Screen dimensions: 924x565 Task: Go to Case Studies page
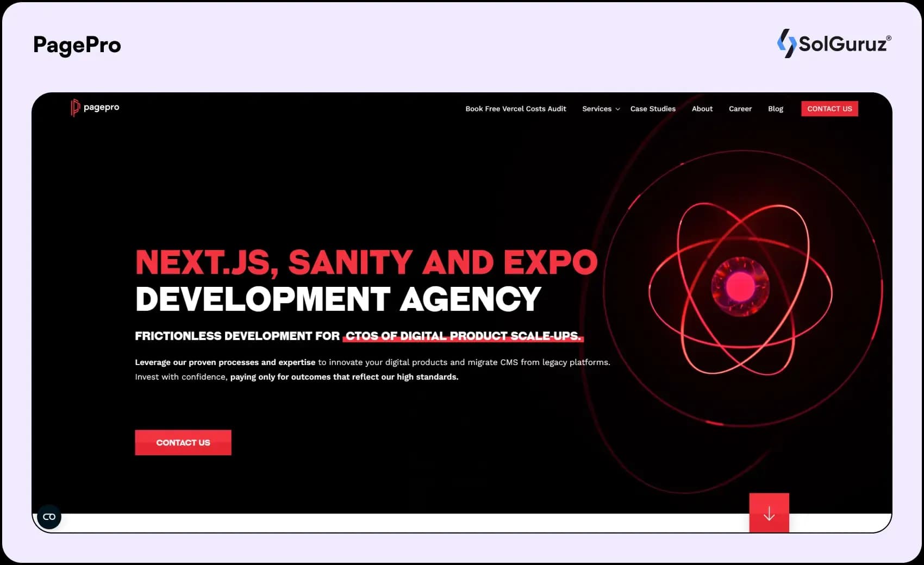point(653,109)
